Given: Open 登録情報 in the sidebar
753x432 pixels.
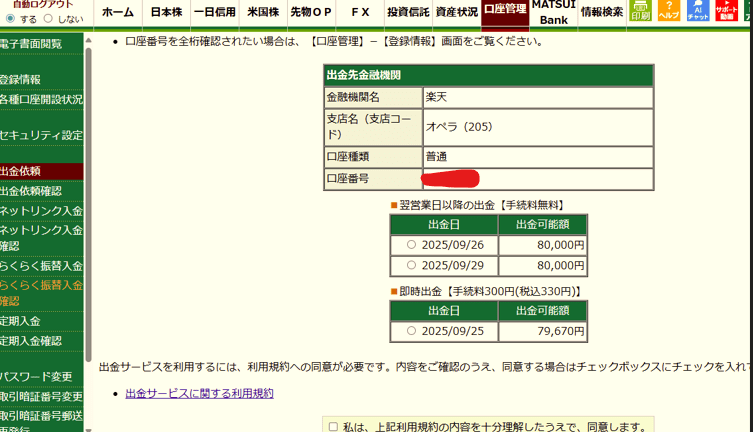Looking at the screenshot, I should click(20, 80).
